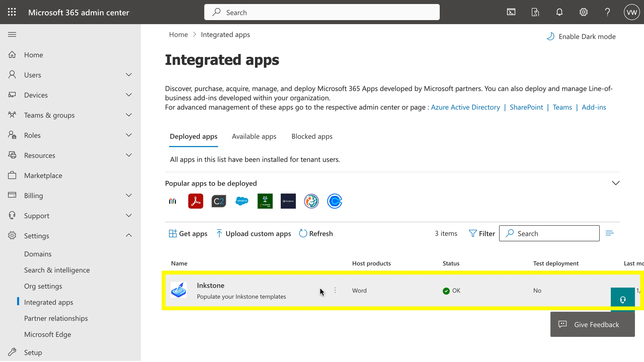Image resolution: width=644 pixels, height=362 pixels.
Task: Click Get apps button
Action: pyautogui.click(x=188, y=234)
